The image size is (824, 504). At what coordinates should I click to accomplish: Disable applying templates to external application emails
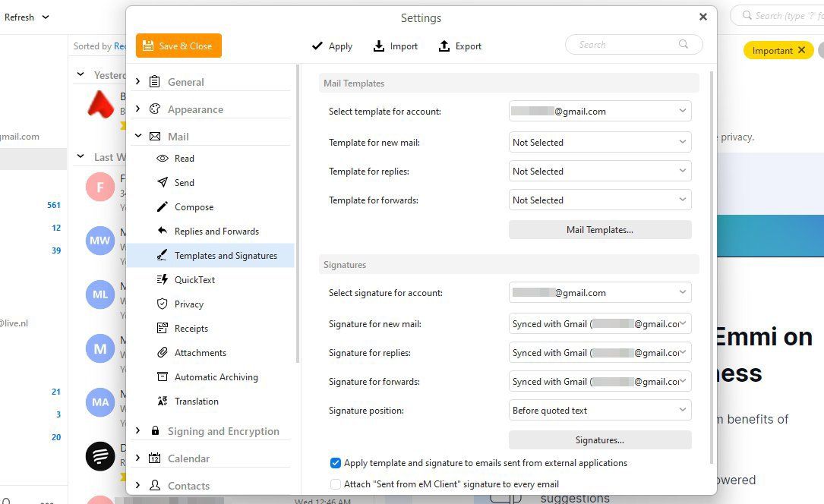point(335,462)
